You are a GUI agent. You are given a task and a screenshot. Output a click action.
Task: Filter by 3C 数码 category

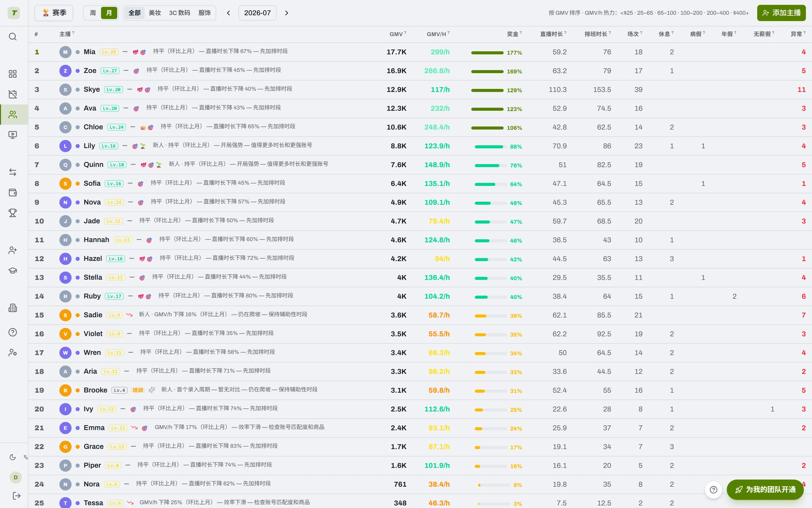(x=179, y=13)
